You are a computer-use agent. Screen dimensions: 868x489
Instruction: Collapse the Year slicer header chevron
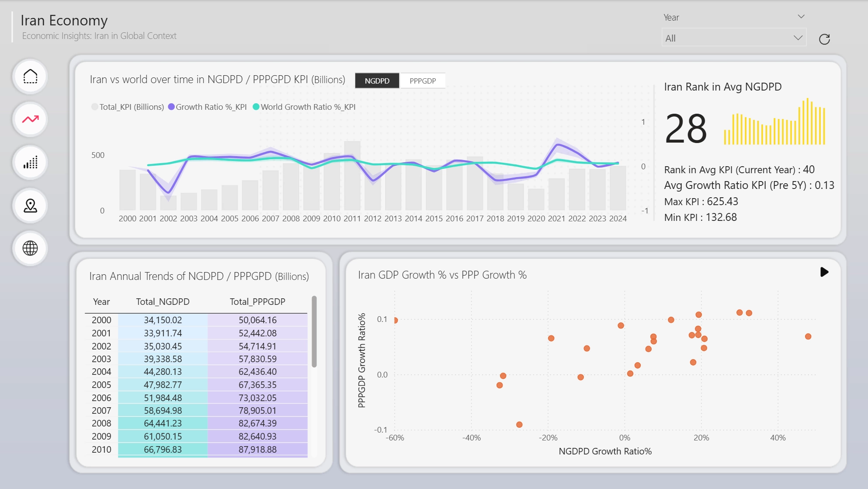coord(801,17)
